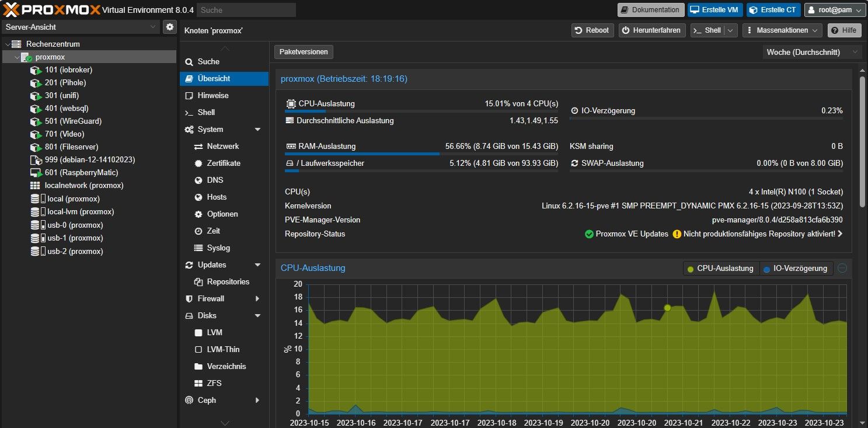Collapse the CPU-Auslastung chart panel
The width and height of the screenshot is (868, 428).
842,269
